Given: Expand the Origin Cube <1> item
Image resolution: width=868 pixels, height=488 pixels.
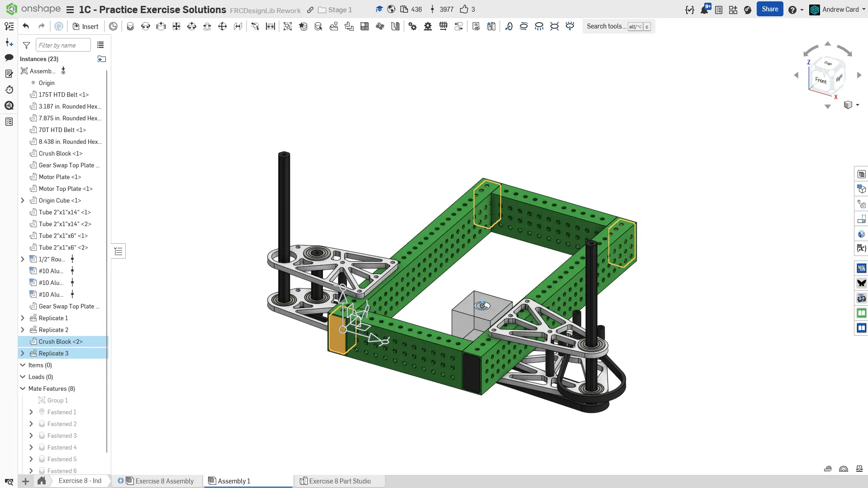Looking at the screenshot, I should click(x=23, y=200).
